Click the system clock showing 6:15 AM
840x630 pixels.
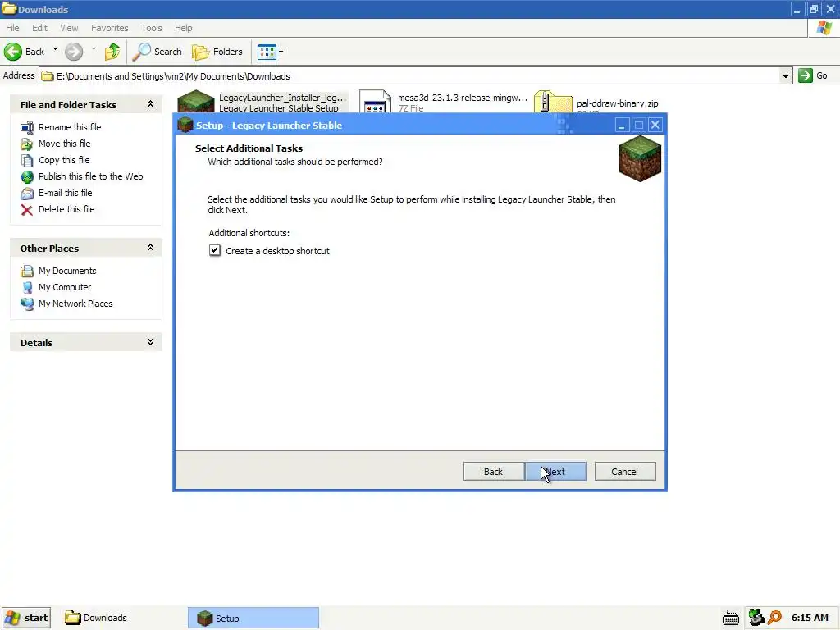(x=810, y=618)
